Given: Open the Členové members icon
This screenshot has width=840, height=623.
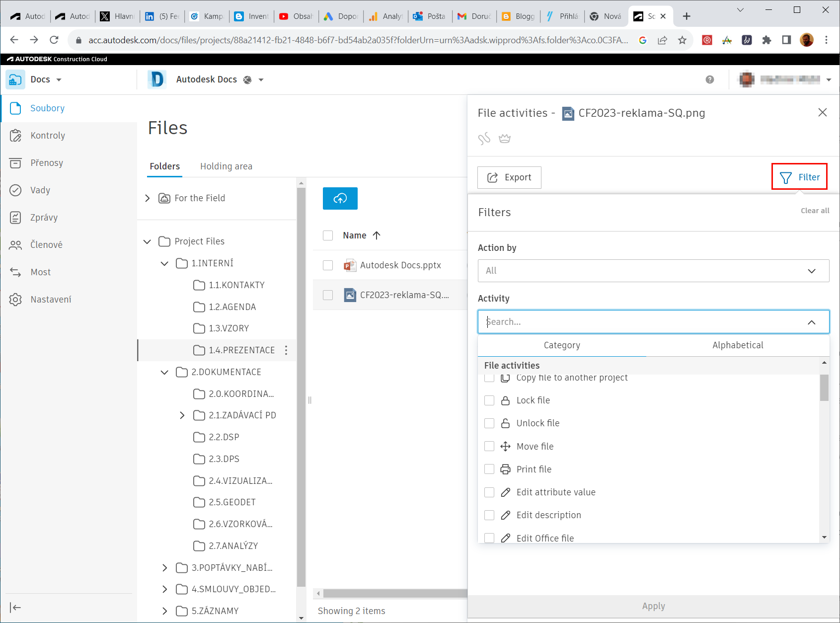Looking at the screenshot, I should click(x=16, y=245).
